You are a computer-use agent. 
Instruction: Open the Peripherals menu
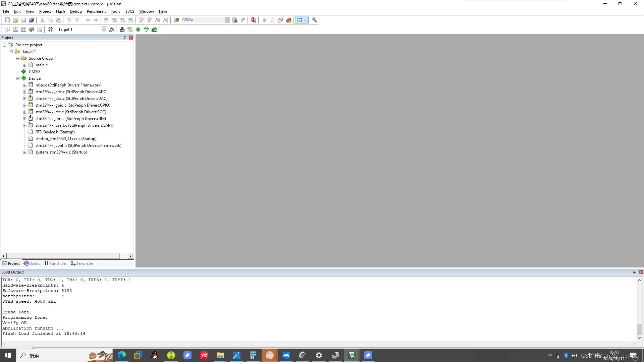point(96,11)
